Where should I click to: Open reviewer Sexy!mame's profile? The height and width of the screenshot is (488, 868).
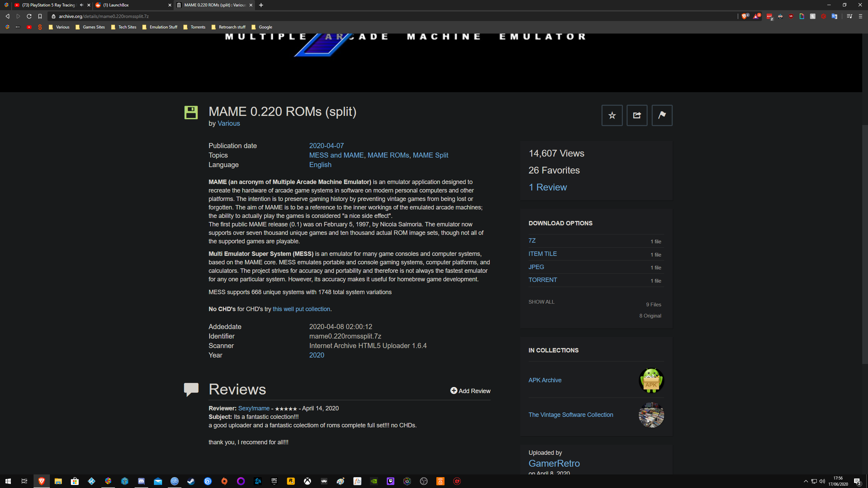pyautogui.click(x=254, y=408)
